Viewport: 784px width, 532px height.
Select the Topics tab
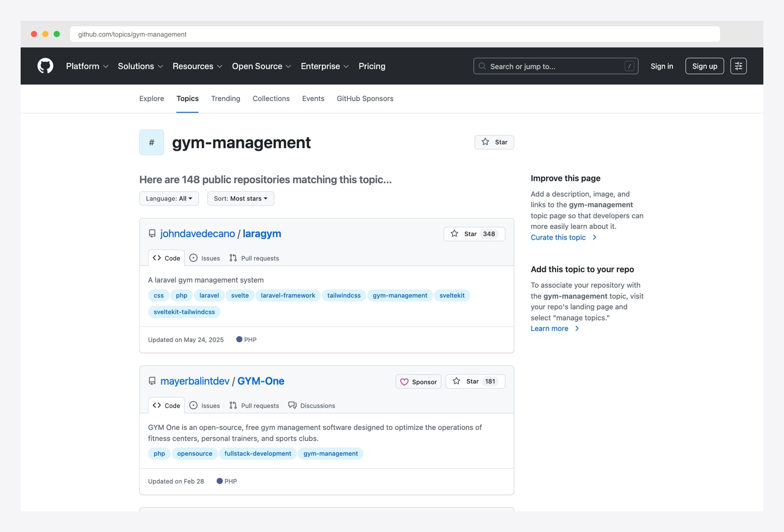[x=187, y=98]
